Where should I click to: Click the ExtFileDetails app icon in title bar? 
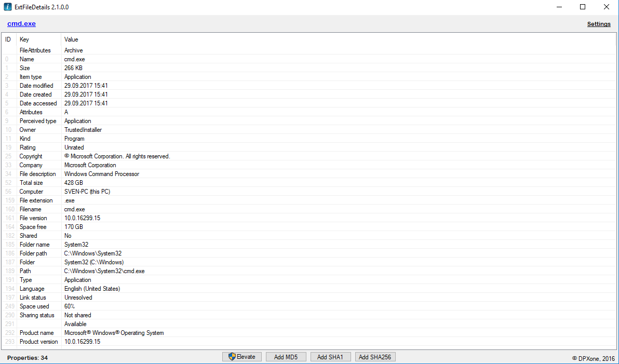pos(7,7)
